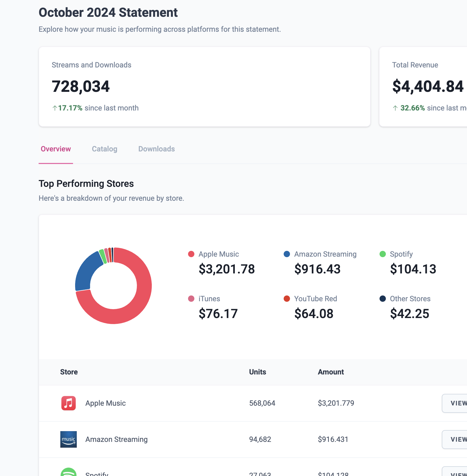Click the blue Amazon Streaming donut segment
The width and height of the screenshot is (467, 476).
click(x=85, y=273)
